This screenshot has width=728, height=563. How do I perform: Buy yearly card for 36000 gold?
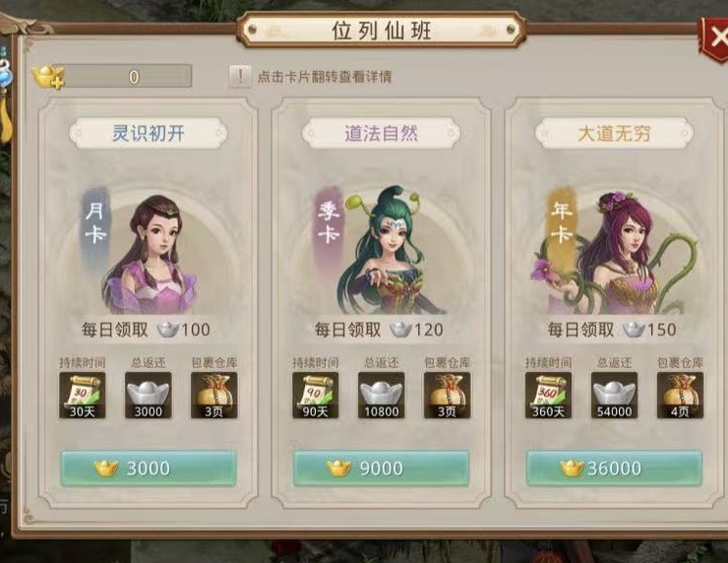[614, 469]
